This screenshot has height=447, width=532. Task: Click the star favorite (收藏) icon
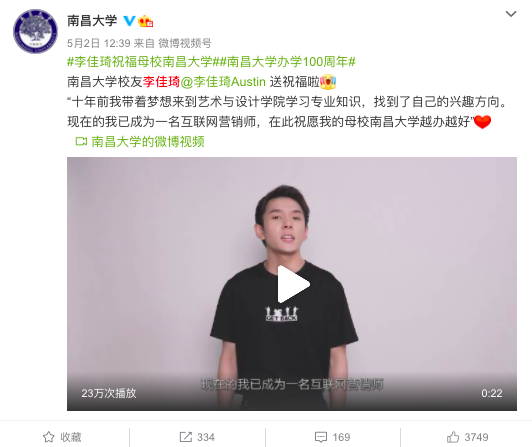point(49,437)
